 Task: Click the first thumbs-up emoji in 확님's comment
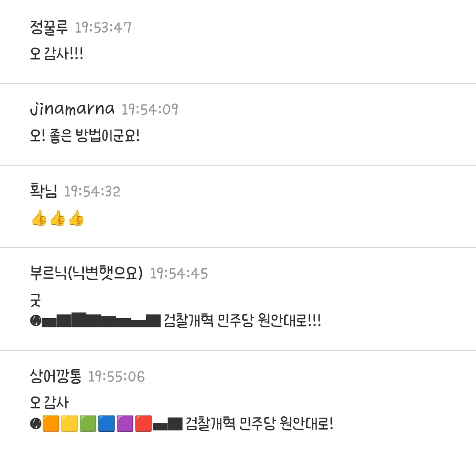[39, 218]
